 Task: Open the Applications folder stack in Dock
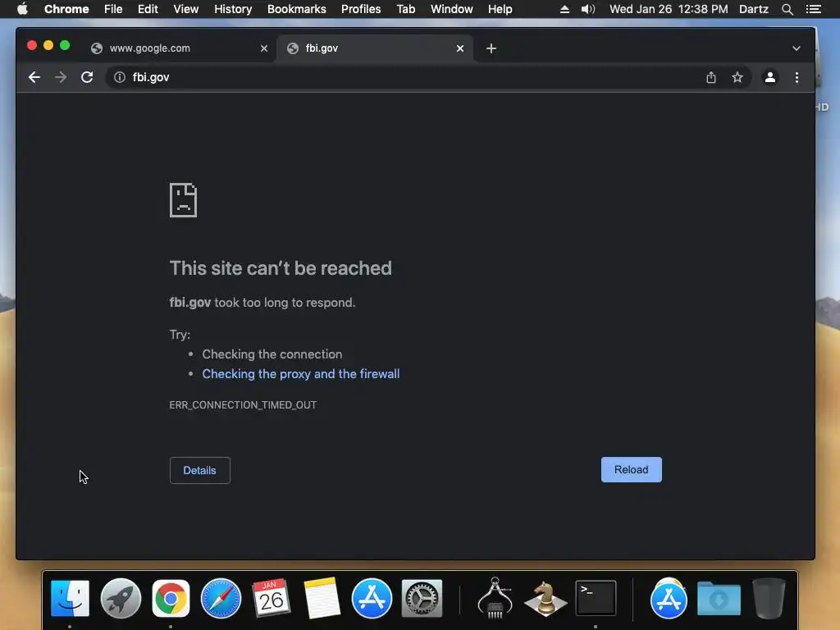[x=669, y=598]
